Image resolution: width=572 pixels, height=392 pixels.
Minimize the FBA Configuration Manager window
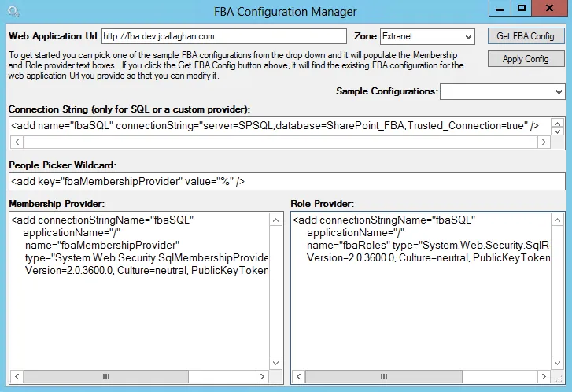(500, 9)
